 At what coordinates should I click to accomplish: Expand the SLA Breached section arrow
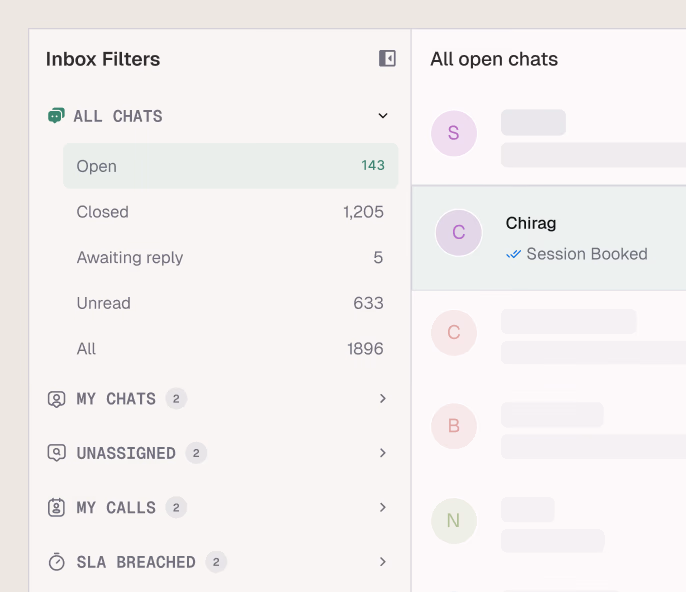pos(383,562)
